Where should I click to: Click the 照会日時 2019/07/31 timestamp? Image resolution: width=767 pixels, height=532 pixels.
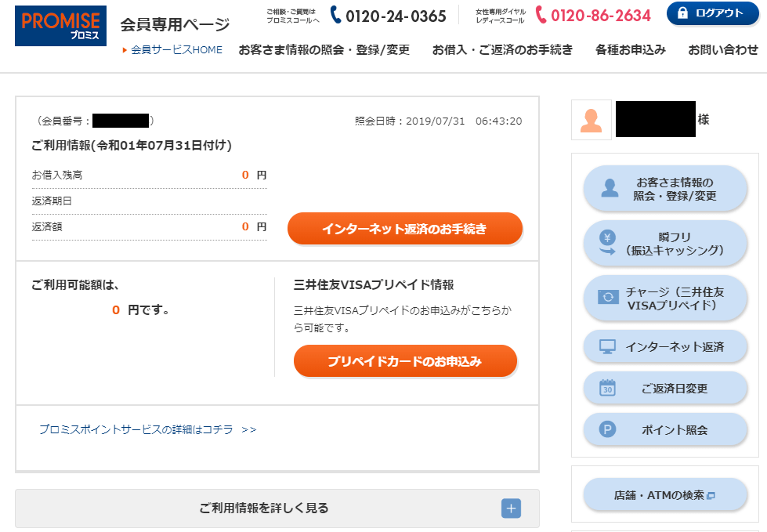(x=438, y=121)
